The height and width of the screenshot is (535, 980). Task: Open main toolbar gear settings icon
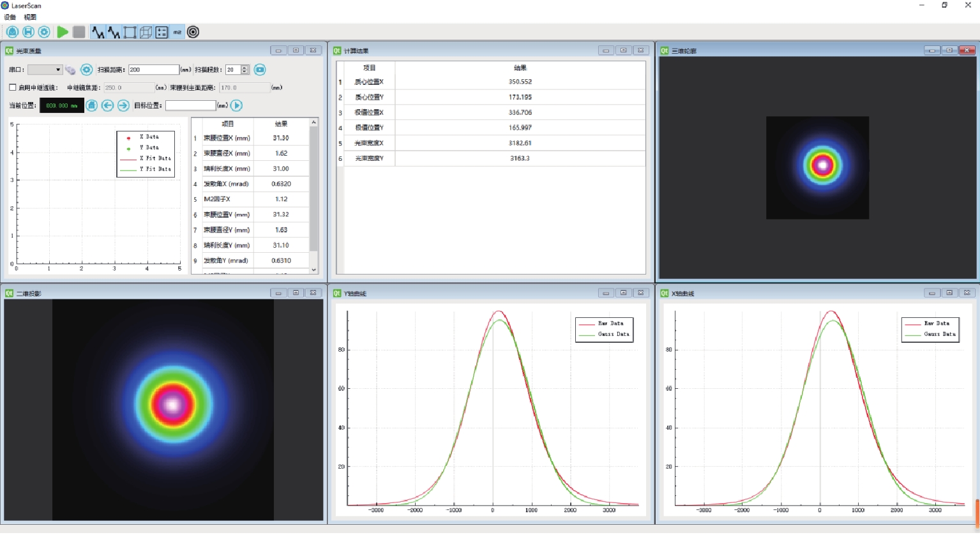44,32
